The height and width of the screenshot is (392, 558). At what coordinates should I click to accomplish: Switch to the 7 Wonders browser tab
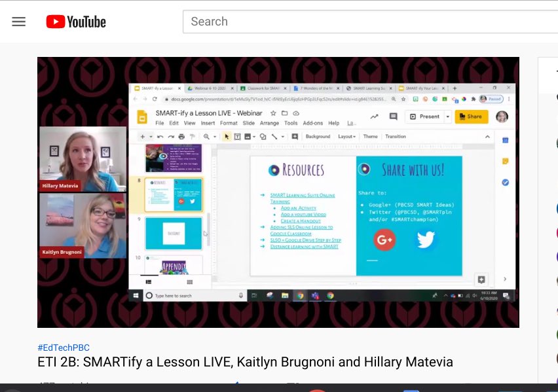[316, 88]
